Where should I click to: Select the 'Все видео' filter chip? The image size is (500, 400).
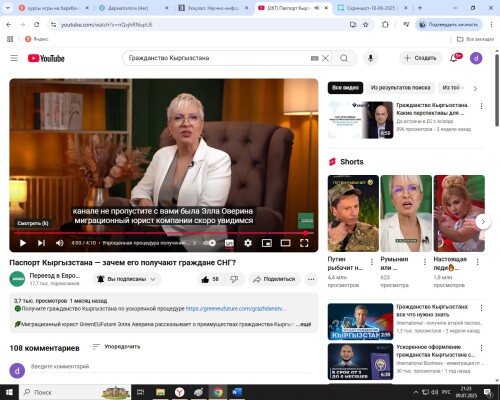(x=345, y=88)
